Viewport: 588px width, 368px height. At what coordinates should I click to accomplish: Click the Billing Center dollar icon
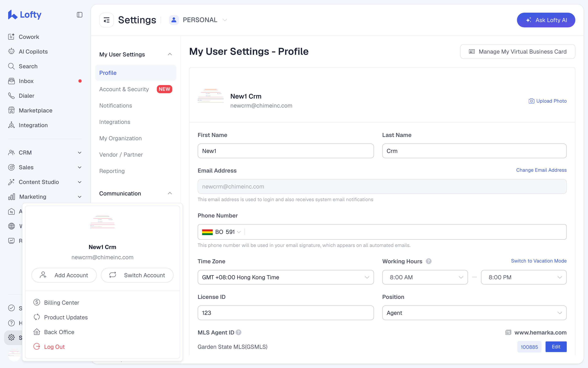37,302
